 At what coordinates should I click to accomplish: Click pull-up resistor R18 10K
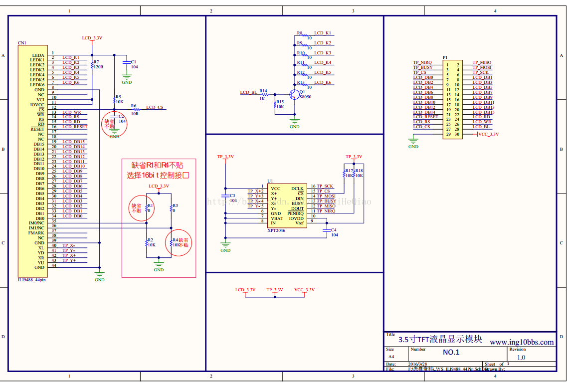pos(354,173)
